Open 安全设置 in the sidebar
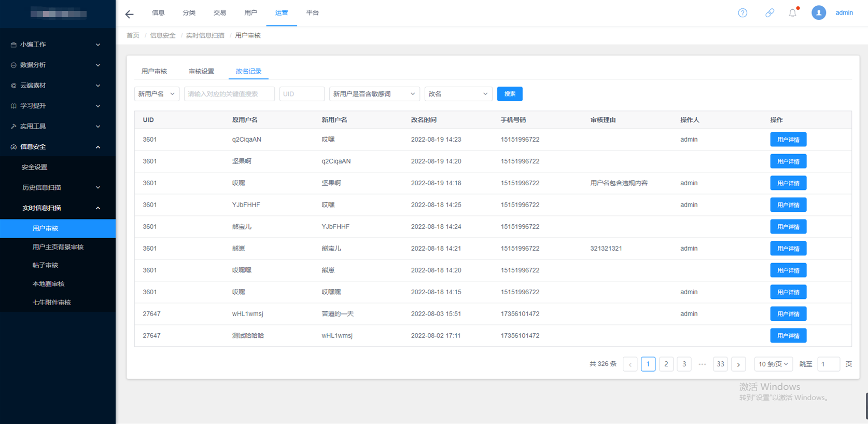 34,167
